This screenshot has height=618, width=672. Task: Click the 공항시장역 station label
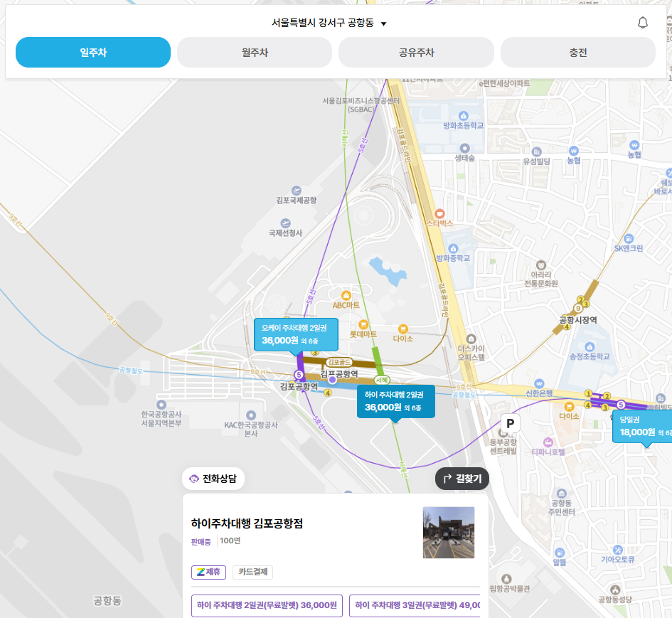tap(578, 320)
